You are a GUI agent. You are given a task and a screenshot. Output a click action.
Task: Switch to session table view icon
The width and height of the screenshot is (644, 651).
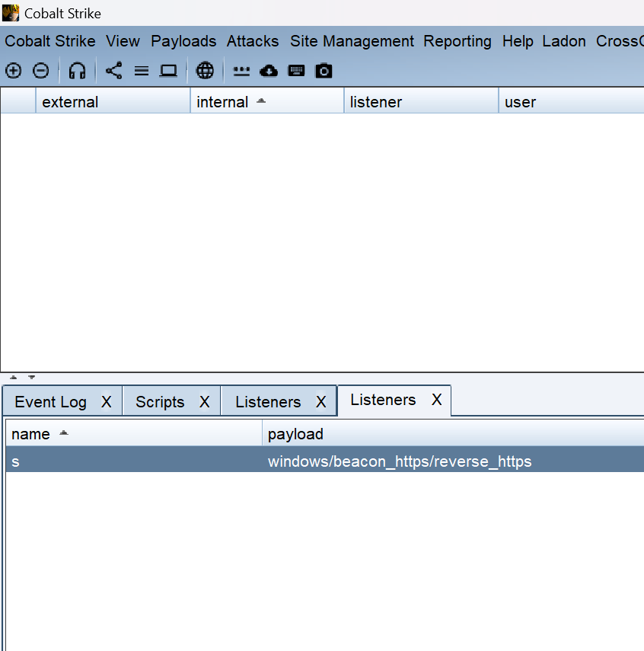click(141, 71)
